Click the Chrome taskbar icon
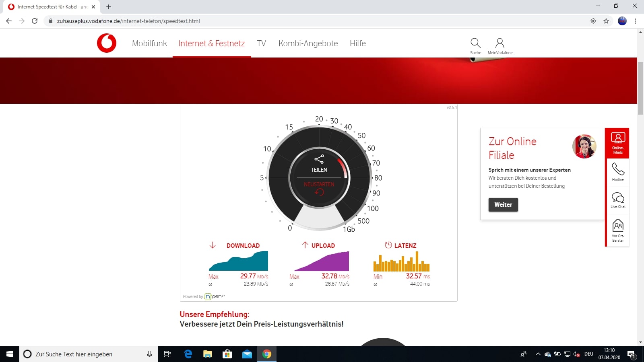 tap(266, 354)
